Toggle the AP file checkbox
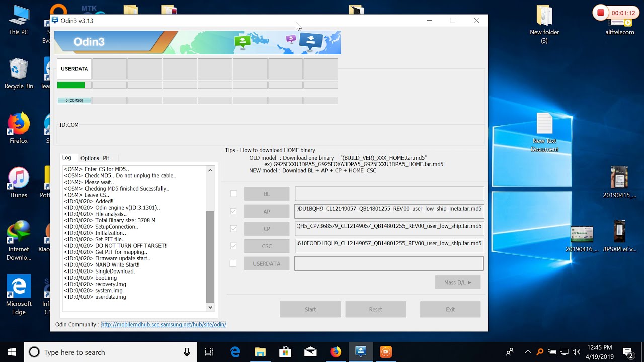The height and width of the screenshot is (362, 644). (x=233, y=211)
